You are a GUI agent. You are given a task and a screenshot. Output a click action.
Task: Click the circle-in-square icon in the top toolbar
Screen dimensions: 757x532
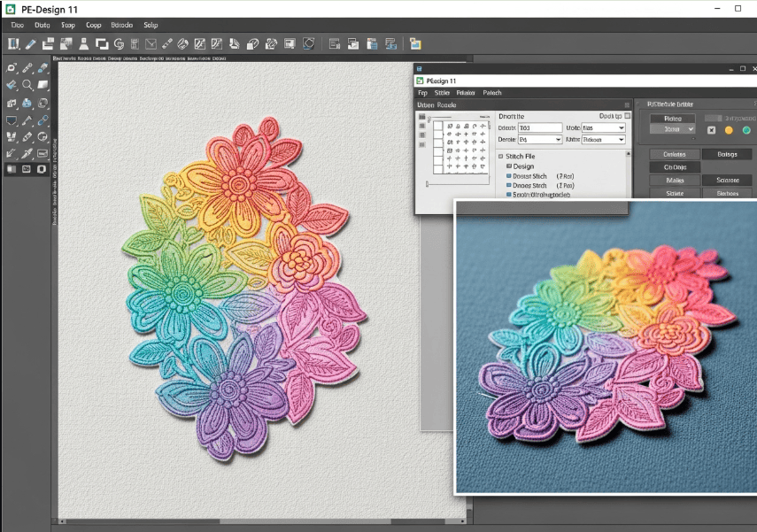pyautogui.click(x=308, y=44)
